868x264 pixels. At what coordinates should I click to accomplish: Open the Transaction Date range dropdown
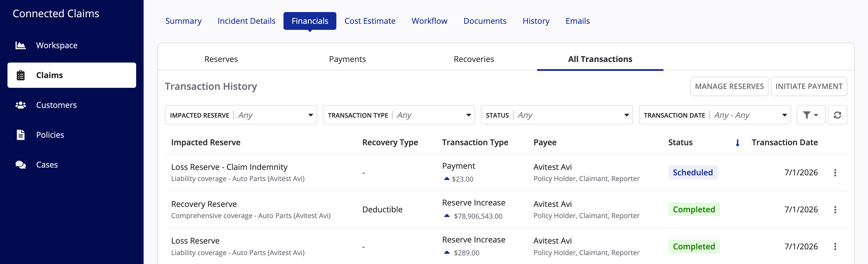[x=715, y=115]
